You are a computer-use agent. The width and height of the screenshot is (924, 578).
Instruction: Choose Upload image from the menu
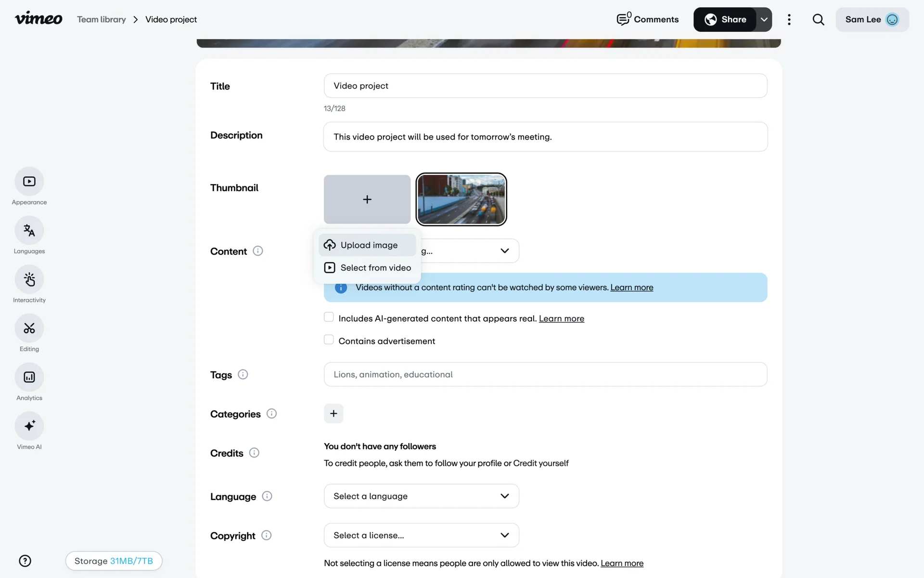click(368, 245)
